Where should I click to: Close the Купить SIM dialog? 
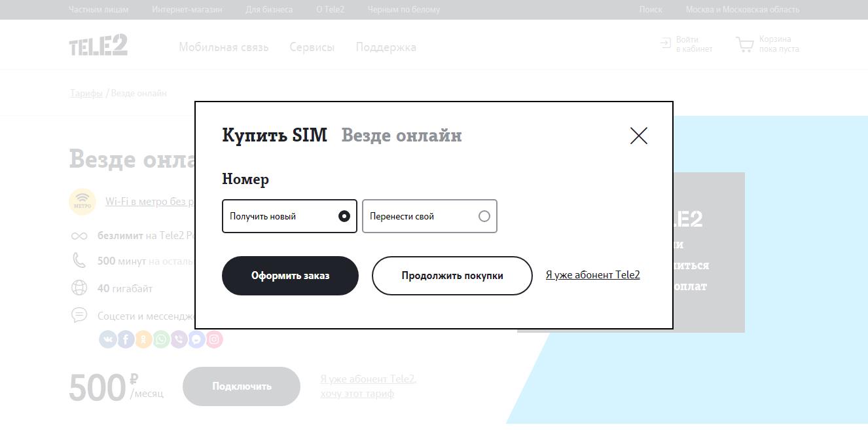(x=638, y=136)
